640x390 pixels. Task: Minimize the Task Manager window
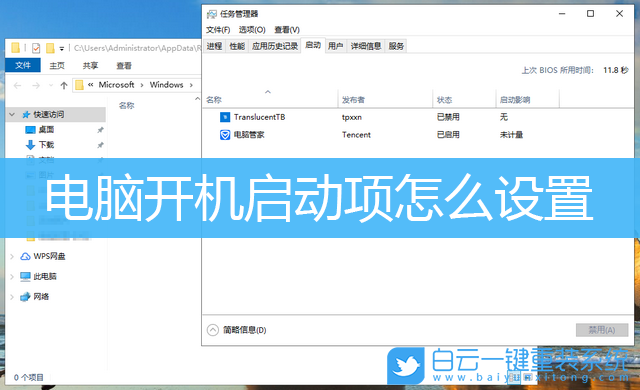point(562,14)
